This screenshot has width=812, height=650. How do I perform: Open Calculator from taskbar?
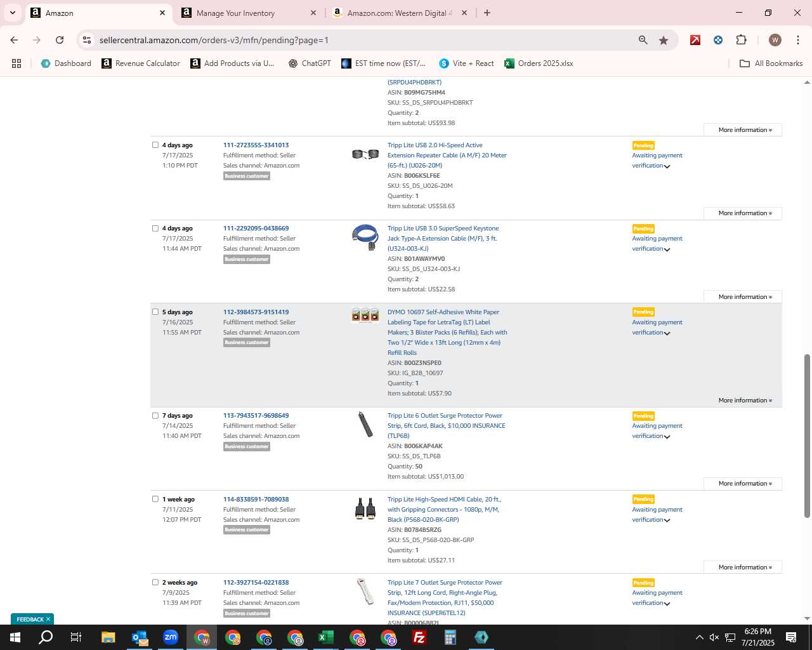point(450,637)
